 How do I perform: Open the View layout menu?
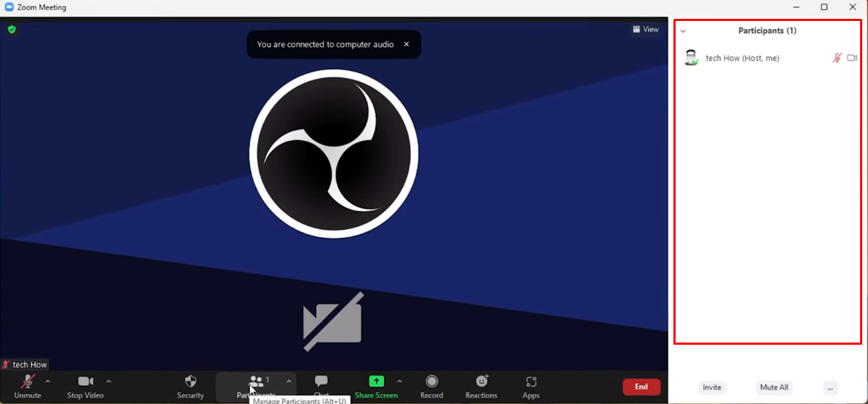(646, 30)
